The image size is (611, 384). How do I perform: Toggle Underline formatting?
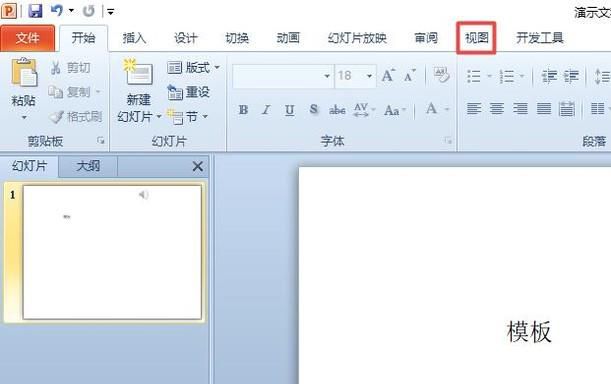(x=290, y=110)
